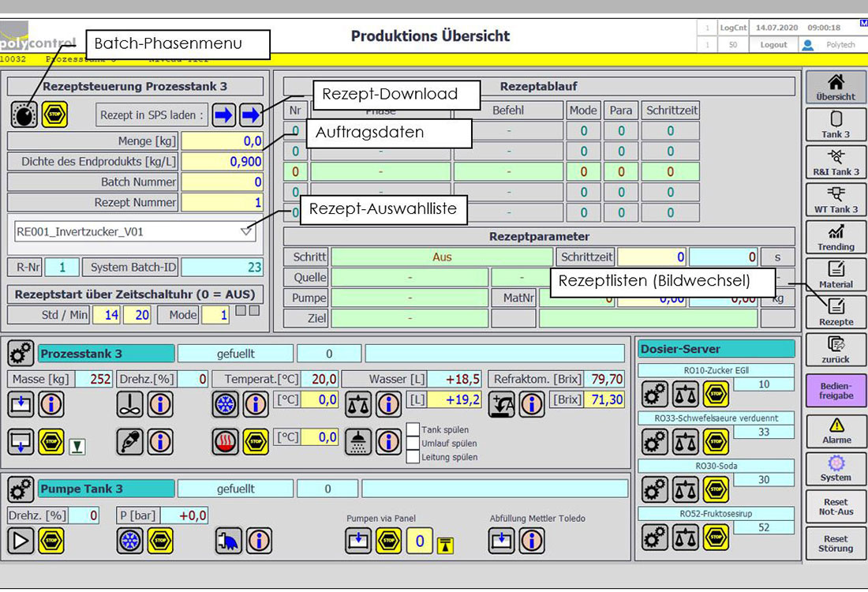The height and width of the screenshot is (592, 868).
Task: Open the spray/shower icon near the rinse options
Action: (358, 442)
